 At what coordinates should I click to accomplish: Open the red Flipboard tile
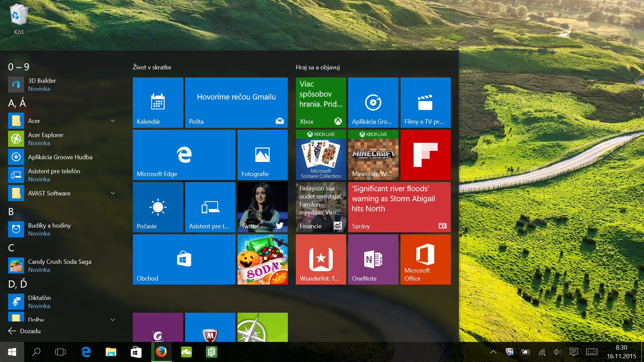tap(426, 155)
